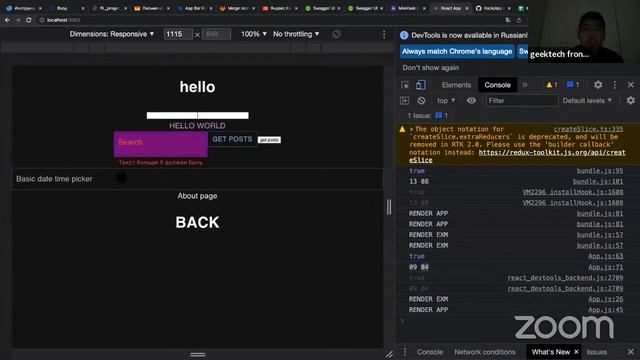This screenshot has width=640, height=360.
Task: Open DevTools settings gear
Action: [x=598, y=85]
